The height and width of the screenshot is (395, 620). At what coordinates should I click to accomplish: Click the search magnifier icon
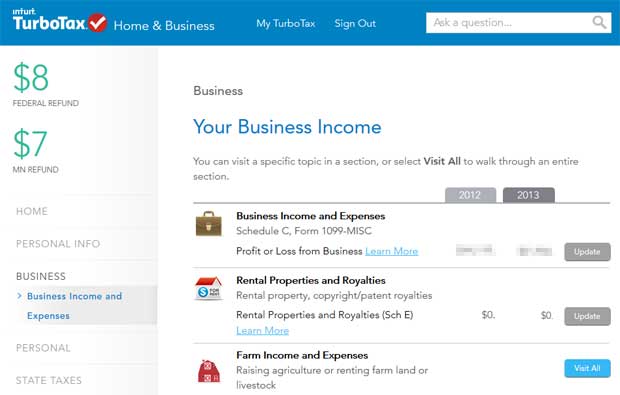pyautogui.click(x=599, y=23)
